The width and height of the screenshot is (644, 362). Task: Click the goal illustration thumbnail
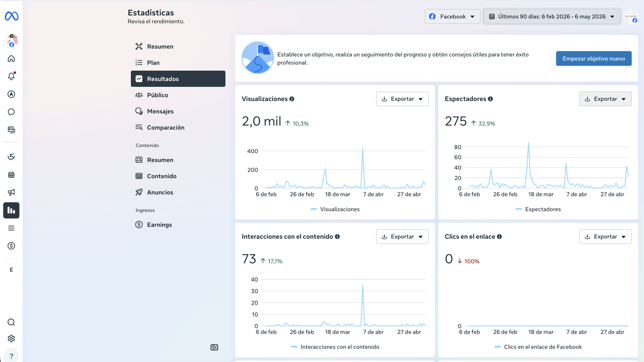258,57
